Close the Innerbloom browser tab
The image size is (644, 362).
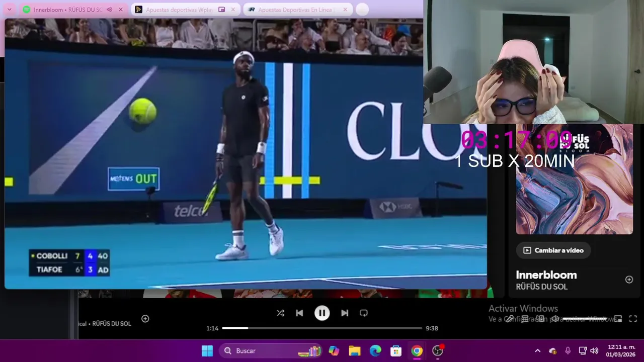point(121,10)
